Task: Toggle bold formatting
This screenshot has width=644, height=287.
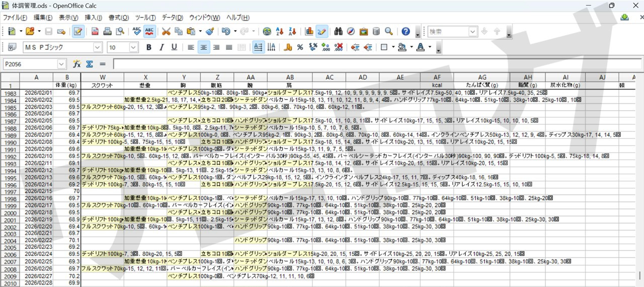Action: coord(148,47)
